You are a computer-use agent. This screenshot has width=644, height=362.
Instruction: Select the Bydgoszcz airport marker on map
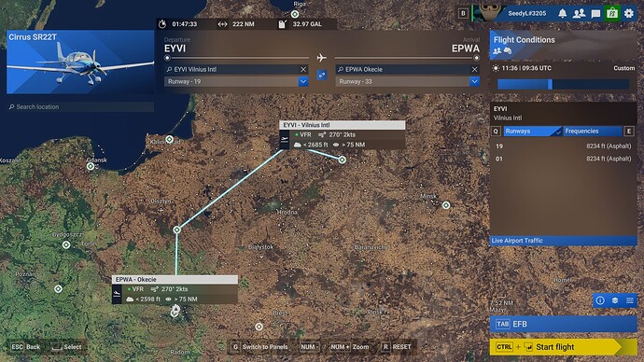point(65,245)
